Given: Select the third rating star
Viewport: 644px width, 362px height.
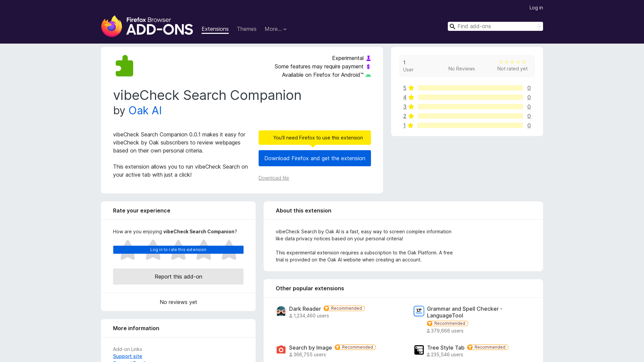Looking at the screenshot, I should [178, 250].
